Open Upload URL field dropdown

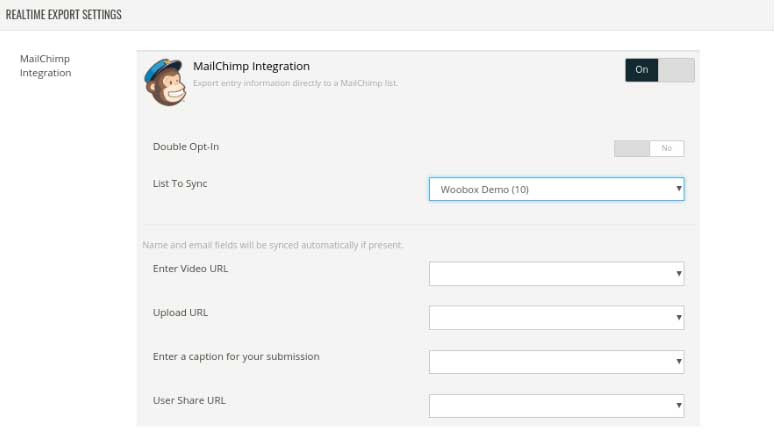click(x=557, y=317)
